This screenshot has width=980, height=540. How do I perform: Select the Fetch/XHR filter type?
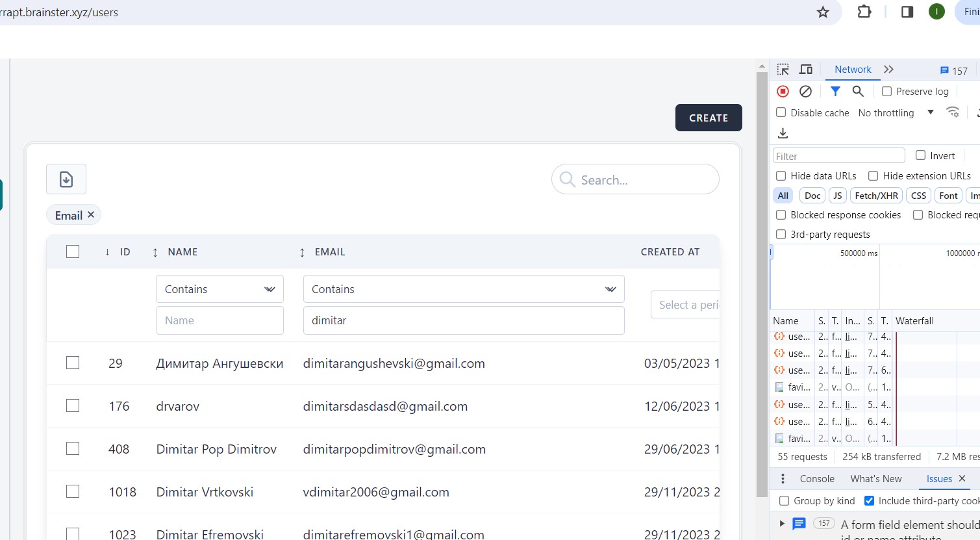(876, 196)
